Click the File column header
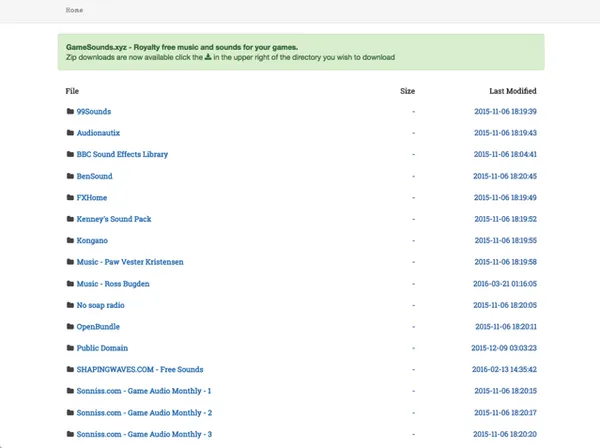Viewport: 600px width, 448px height. pos(72,91)
